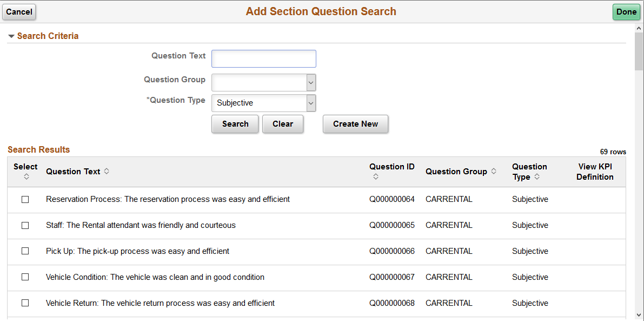
Task: Open question Q000000067
Action: point(392,277)
